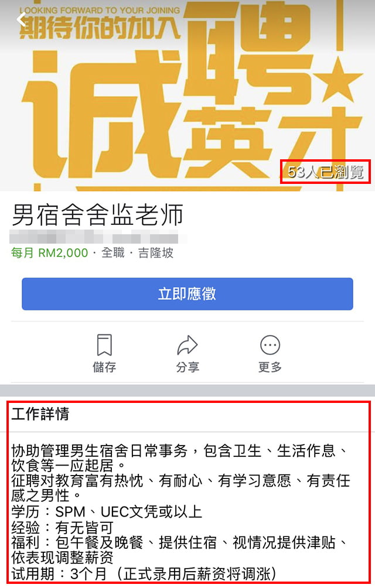Viewport: 375px width, 588px height.
Task: Select the job title 男宿舍舍监老师
Action: (x=97, y=214)
